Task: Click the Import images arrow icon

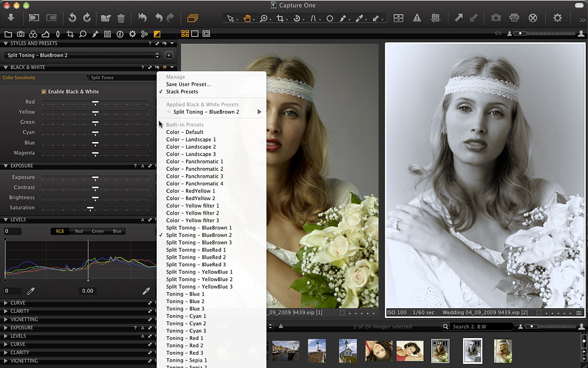Action: click(x=10, y=18)
